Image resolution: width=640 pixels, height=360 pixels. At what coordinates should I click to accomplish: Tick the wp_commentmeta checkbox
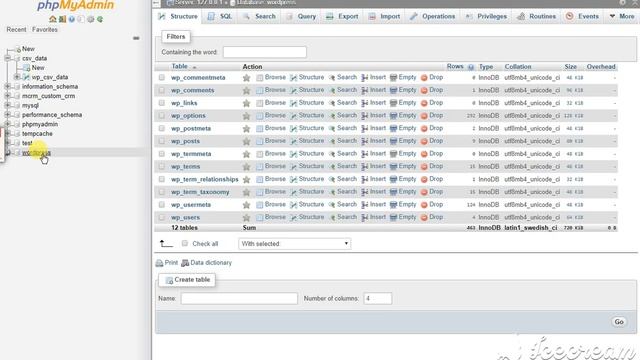(162, 77)
